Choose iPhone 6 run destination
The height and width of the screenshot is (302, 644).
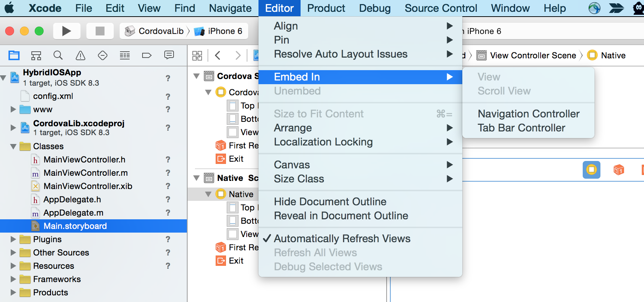218,31
